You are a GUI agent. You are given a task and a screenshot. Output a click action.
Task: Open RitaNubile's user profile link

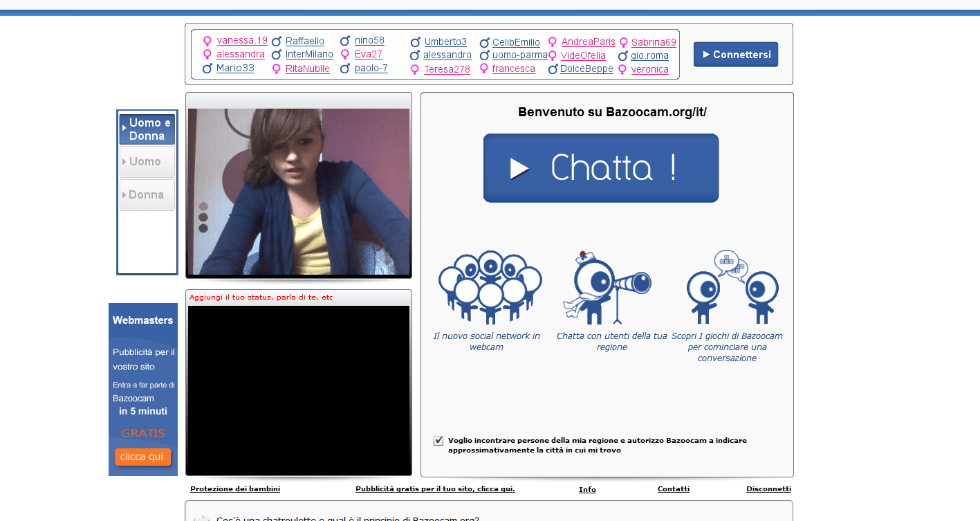pos(308,68)
